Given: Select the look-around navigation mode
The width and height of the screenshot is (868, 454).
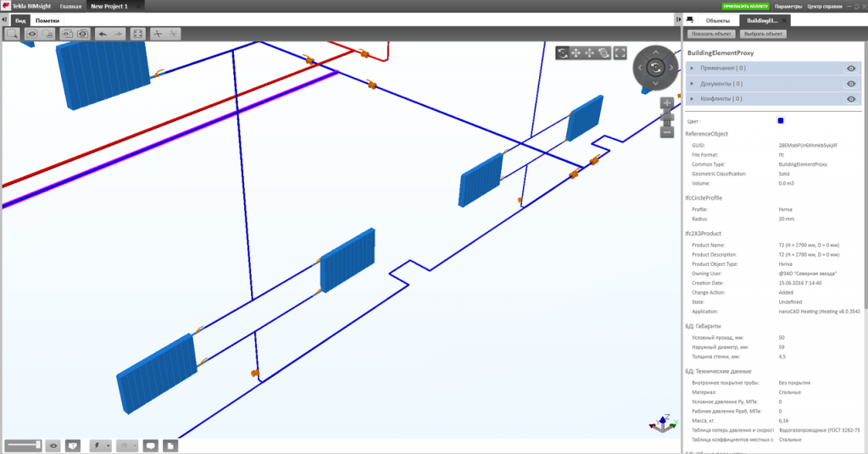Looking at the screenshot, I should point(604,53).
